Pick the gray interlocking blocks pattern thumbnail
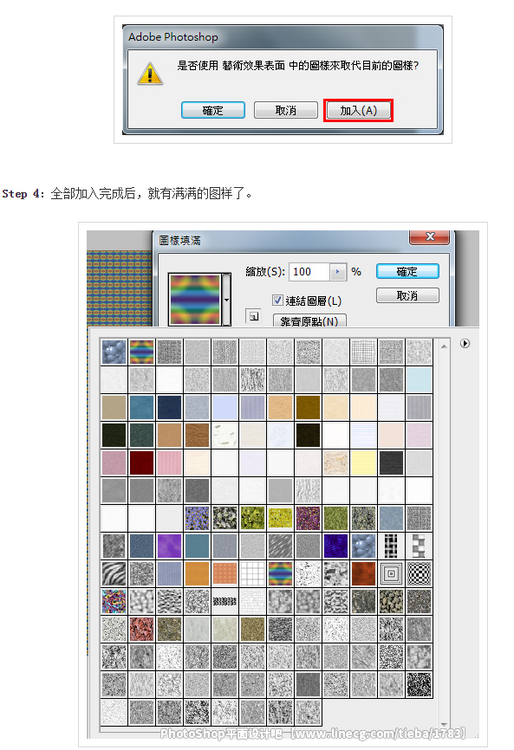The image size is (514, 750). coord(419,546)
